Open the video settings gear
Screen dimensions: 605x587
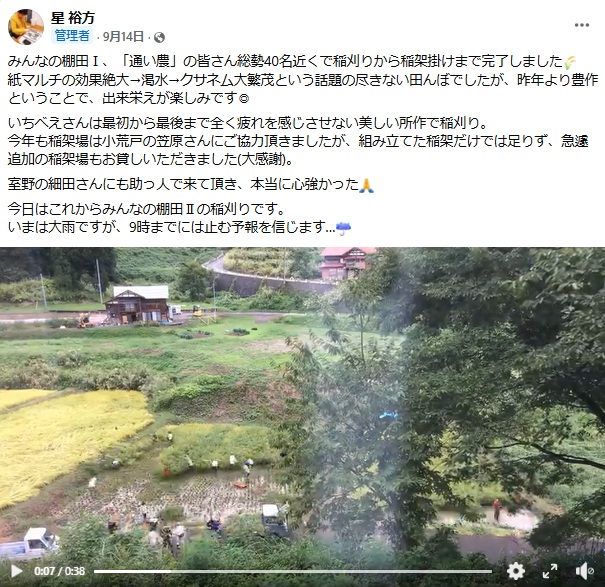coord(516,571)
